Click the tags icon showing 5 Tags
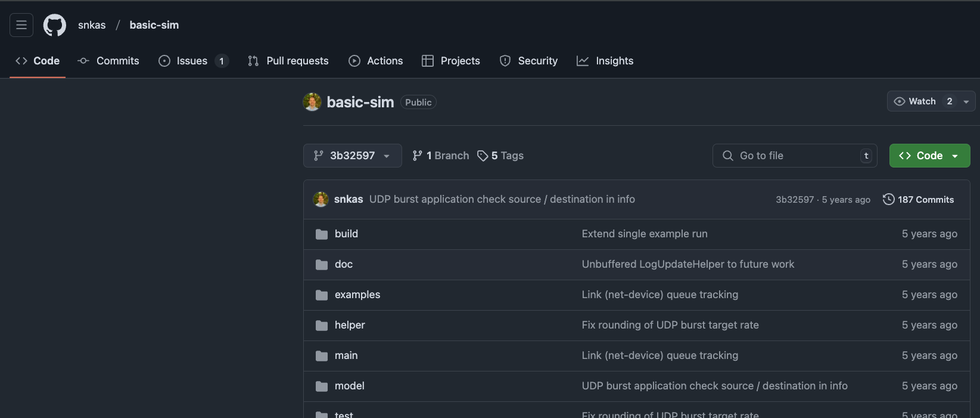Screen dimensions: 980x418 point(483,156)
